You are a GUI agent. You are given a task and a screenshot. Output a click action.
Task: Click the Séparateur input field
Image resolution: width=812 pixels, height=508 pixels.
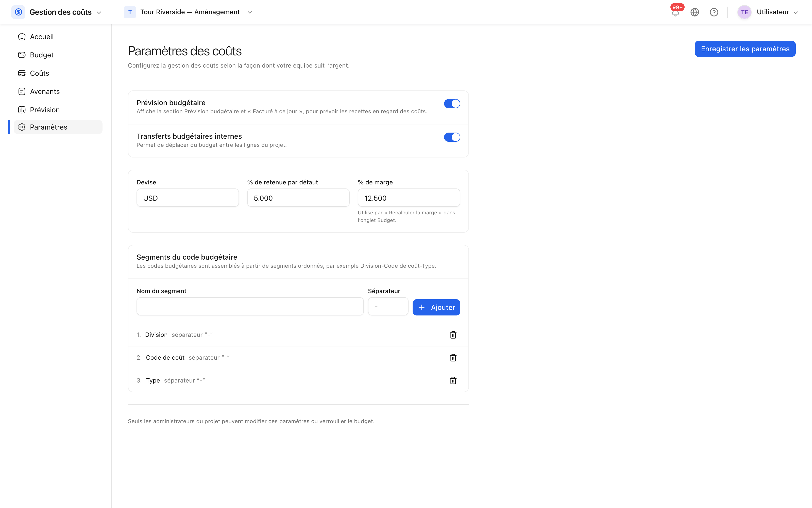(x=388, y=306)
